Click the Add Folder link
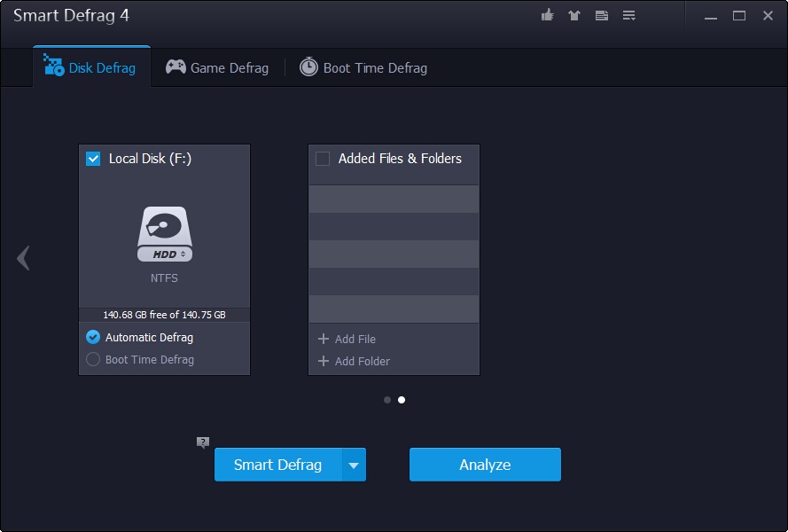Image resolution: width=788 pixels, height=532 pixels. 362,361
